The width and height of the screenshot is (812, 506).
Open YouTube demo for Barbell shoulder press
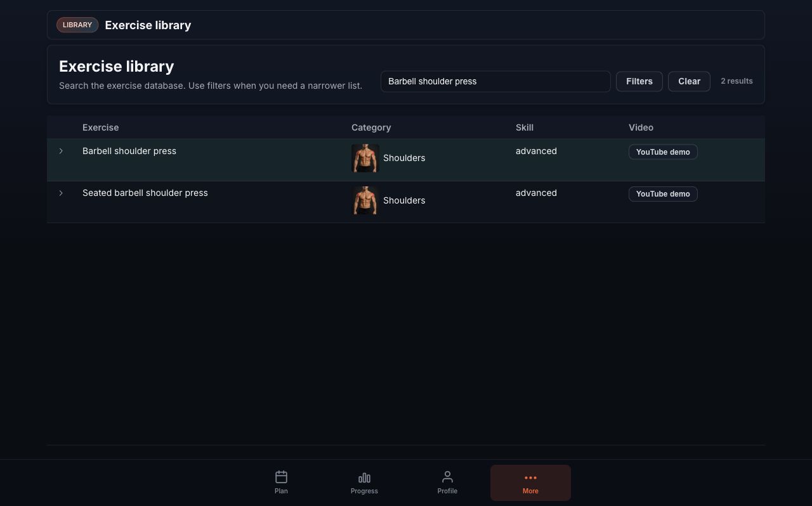click(663, 152)
